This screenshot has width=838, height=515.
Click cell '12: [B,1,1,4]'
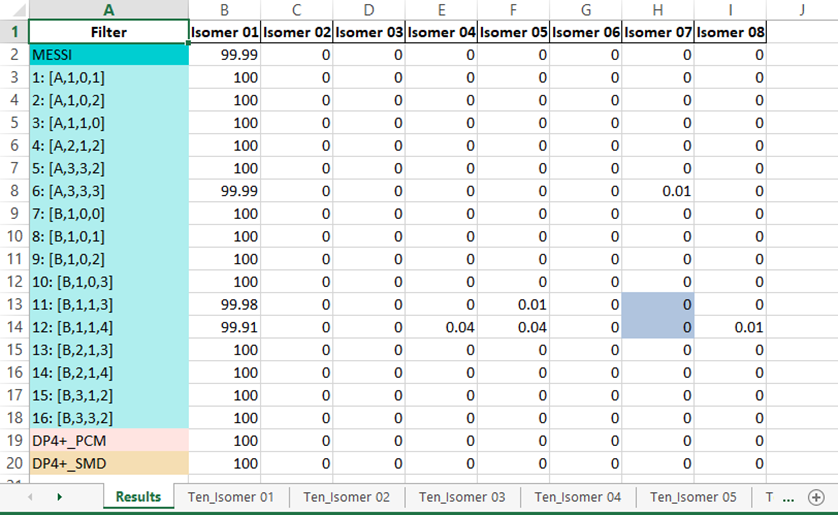tap(108, 327)
